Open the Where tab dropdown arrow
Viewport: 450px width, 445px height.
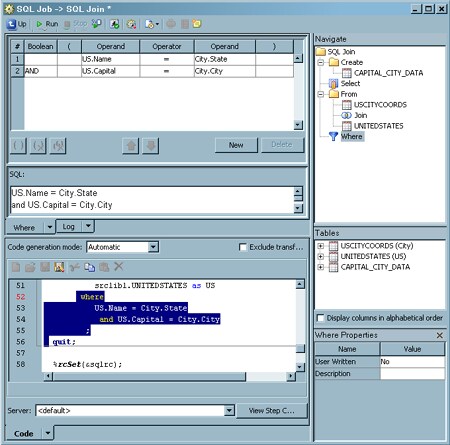pos(50,227)
